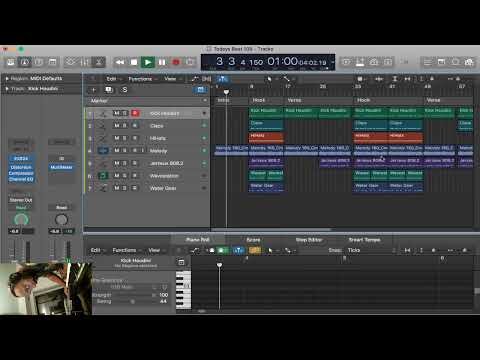Open the Stereo Out output slot

[21, 200]
